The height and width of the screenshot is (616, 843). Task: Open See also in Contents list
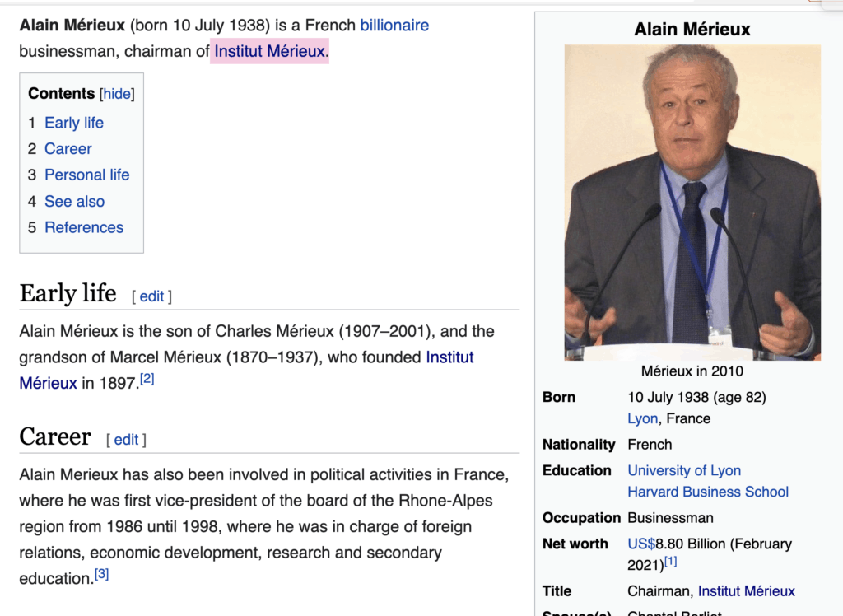(74, 201)
